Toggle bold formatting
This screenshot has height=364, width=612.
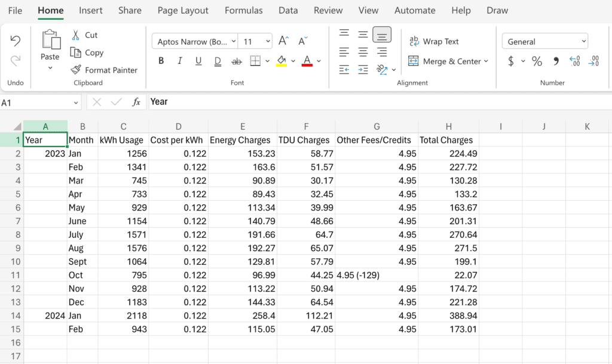160,61
